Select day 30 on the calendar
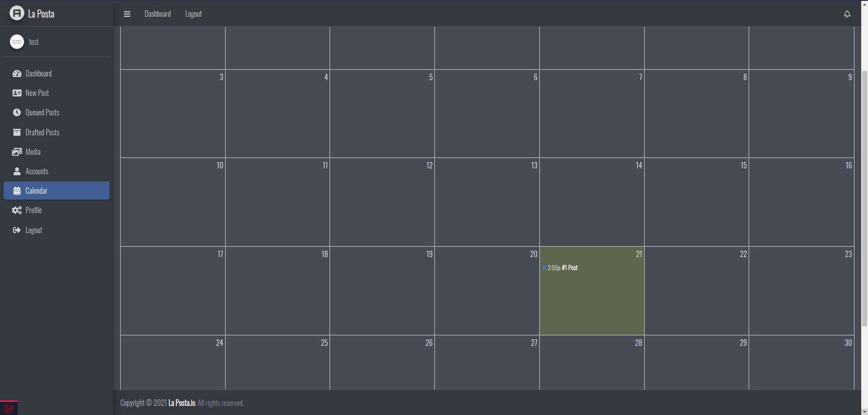Image resolution: width=868 pixels, height=415 pixels. pos(848,343)
